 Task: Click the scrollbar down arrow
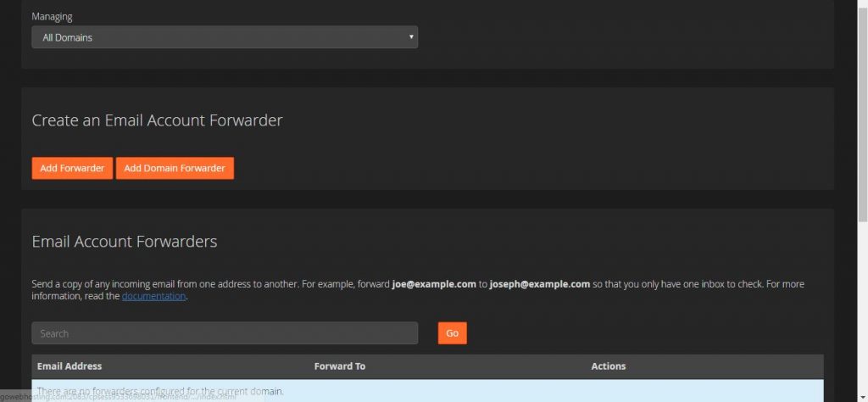(862, 396)
